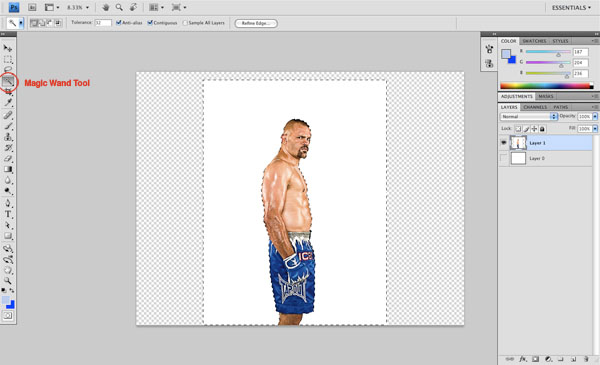Open the Opacity slider dropdown
The height and width of the screenshot is (365, 600).
[595, 116]
